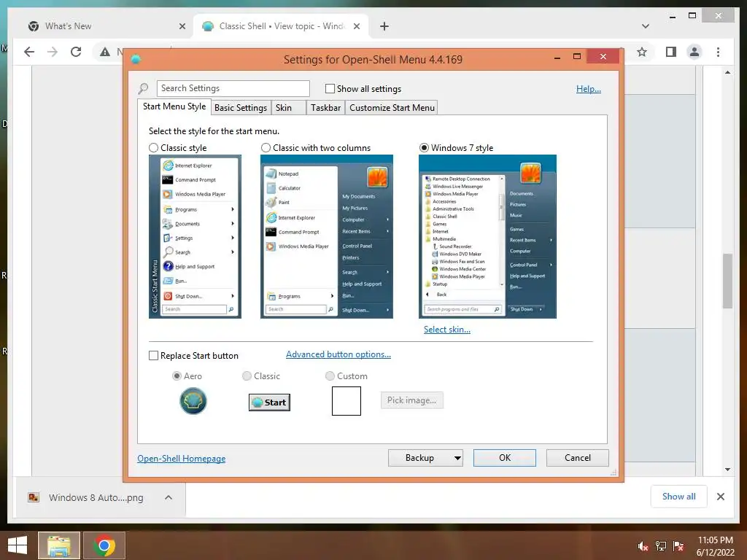Reload the page in Chrome
The width and height of the screenshot is (747, 560).
click(x=76, y=52)
